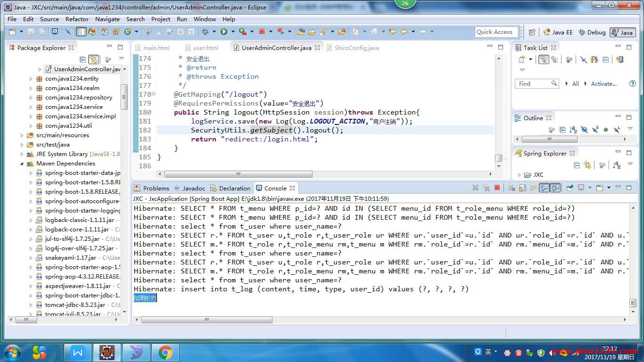The image size is (644, 362).
Task: Click the green Run toolbar icon
Action: point(224,32)
